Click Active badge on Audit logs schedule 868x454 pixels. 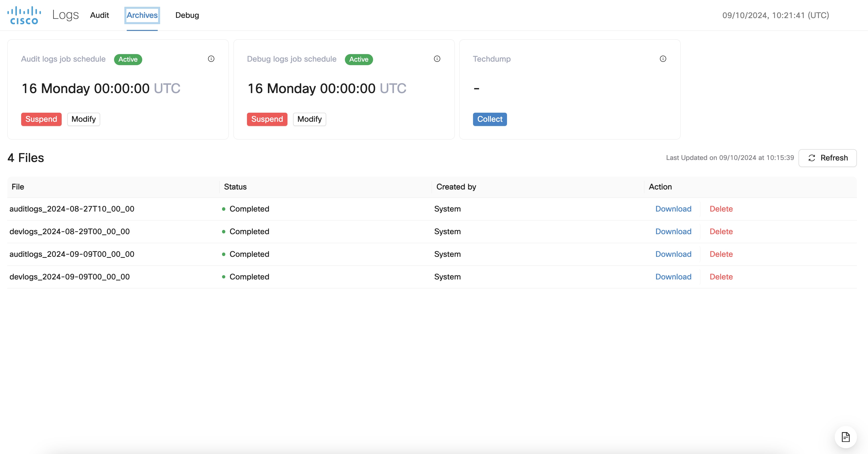pyautogui.click(x=128, y=60)
